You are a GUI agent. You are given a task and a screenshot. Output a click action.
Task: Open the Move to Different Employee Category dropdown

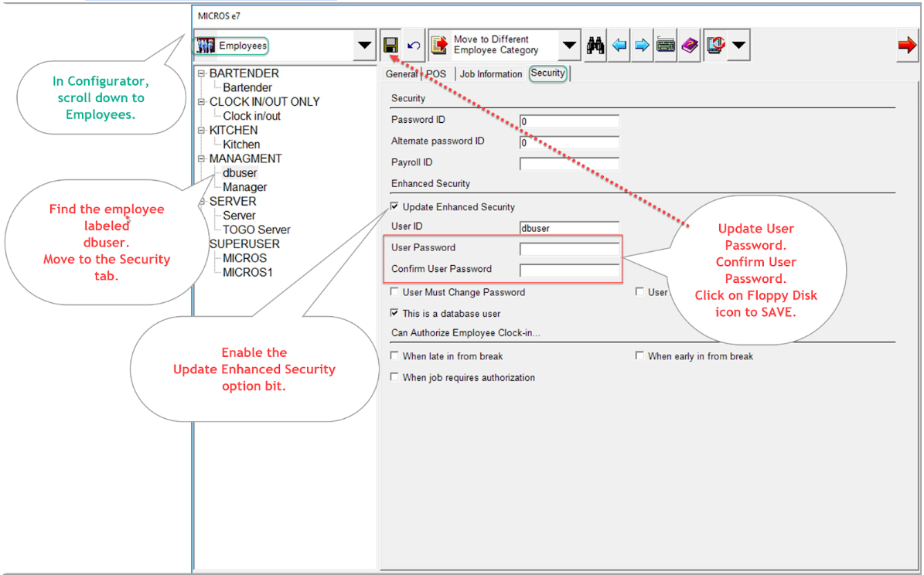click(x=569, y=45)
